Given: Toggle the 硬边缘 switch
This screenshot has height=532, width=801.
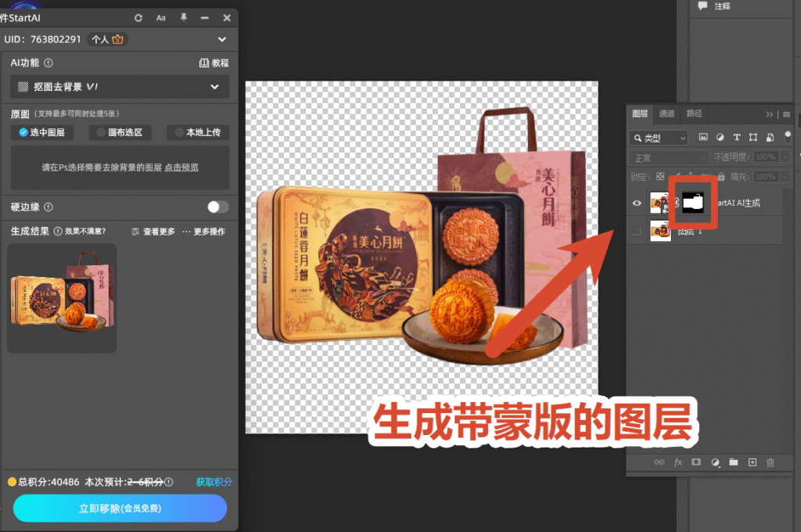Looking at the screenshot, I should (x=217, y=207).
